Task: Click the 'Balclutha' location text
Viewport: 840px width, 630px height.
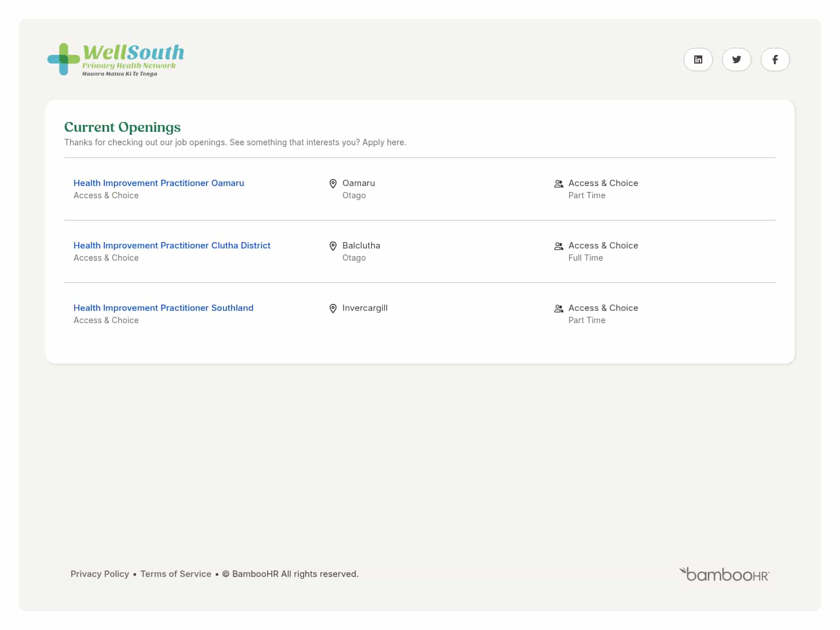Action: point(361,246)
